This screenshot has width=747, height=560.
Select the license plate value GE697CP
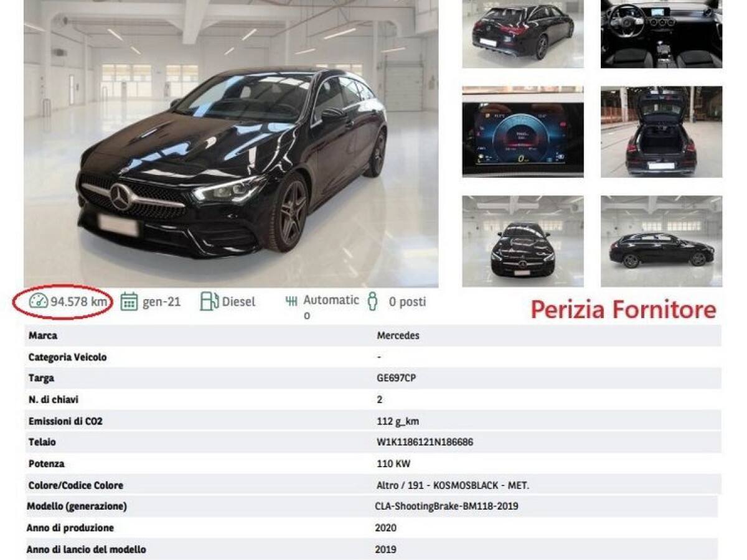click(396, 378)
